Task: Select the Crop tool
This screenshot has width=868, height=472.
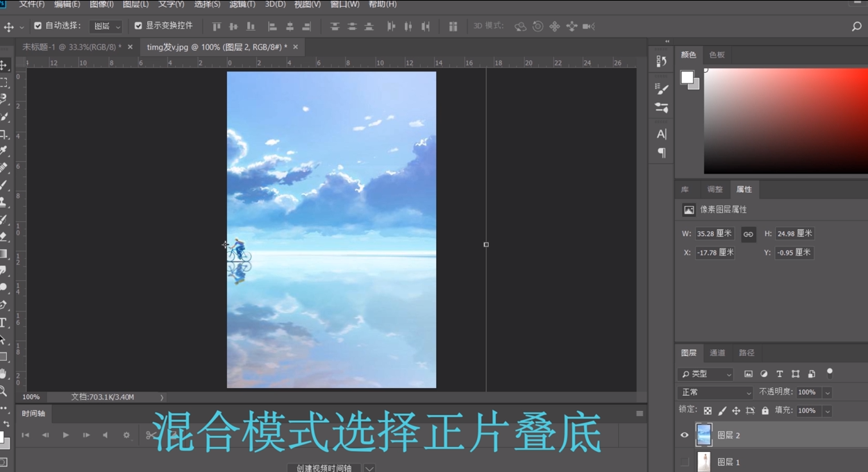Action: (x=4, y=134)
